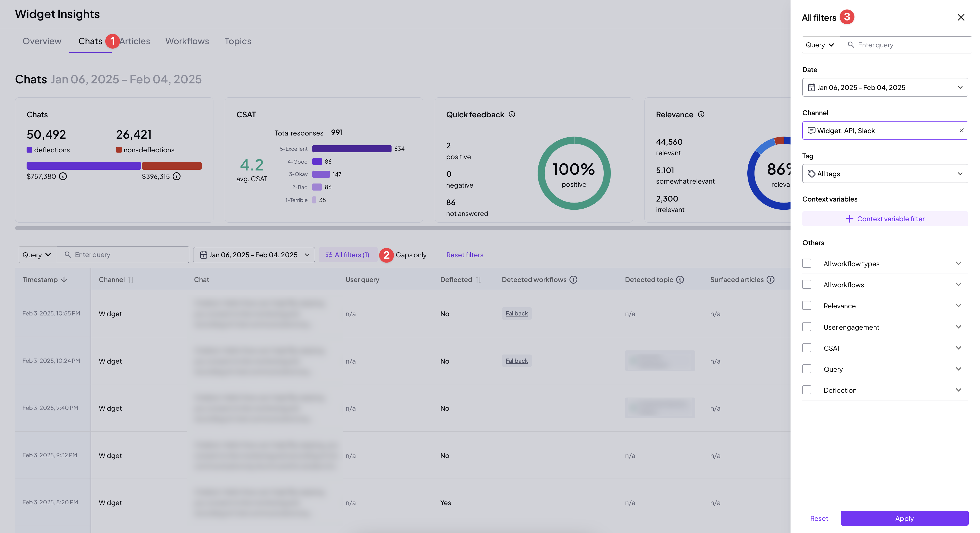The image size is (980, 533).
Task: Click the chat bubble icon in Channel field
Action: pyautogui.click(x=811, y=130)
